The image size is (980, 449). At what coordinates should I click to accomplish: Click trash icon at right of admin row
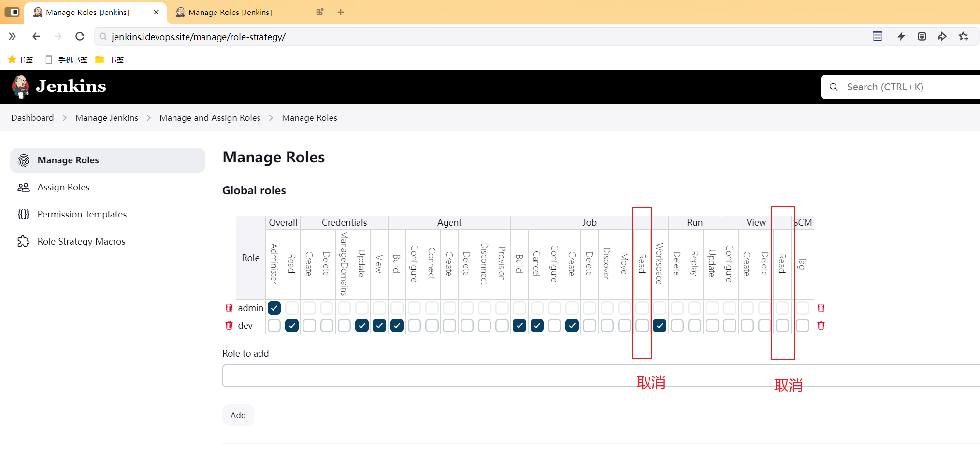pyautogui.click(x=821, y=308)
